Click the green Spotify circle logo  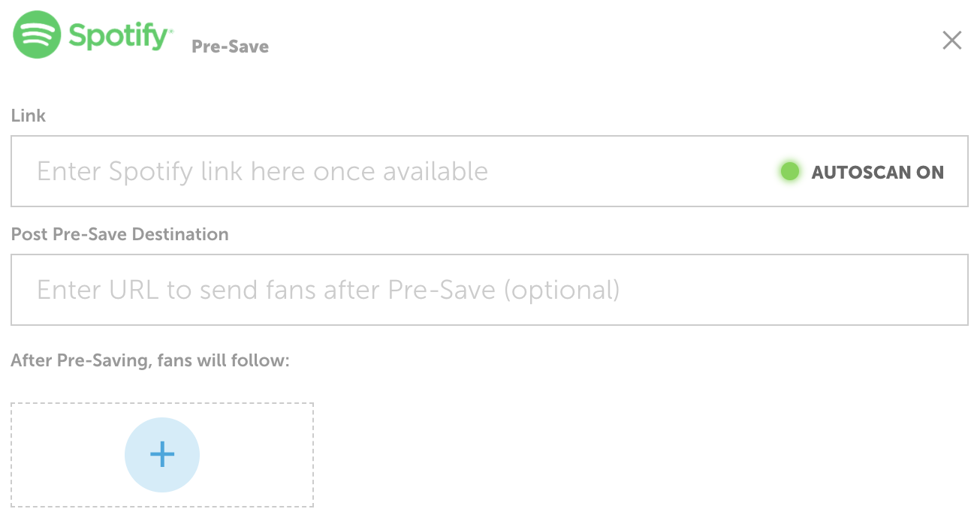tap(36, 35)
